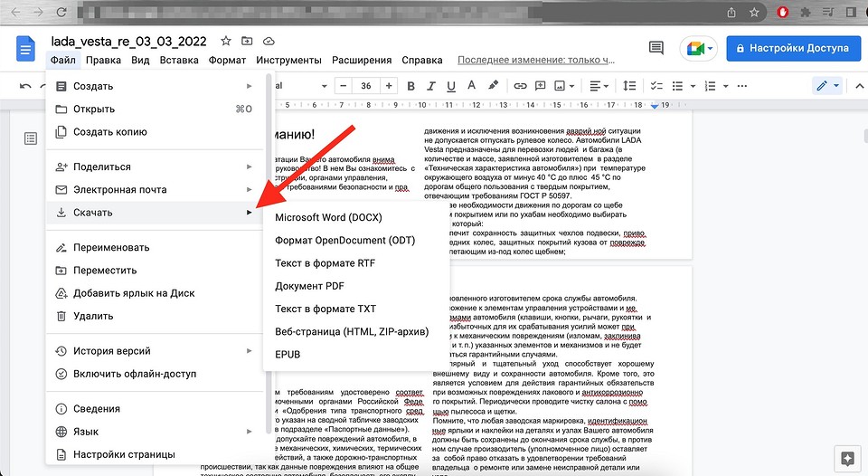Star the document lada_vesta_re_03_03_2022

pyautogui.click(x=226, y=42)
